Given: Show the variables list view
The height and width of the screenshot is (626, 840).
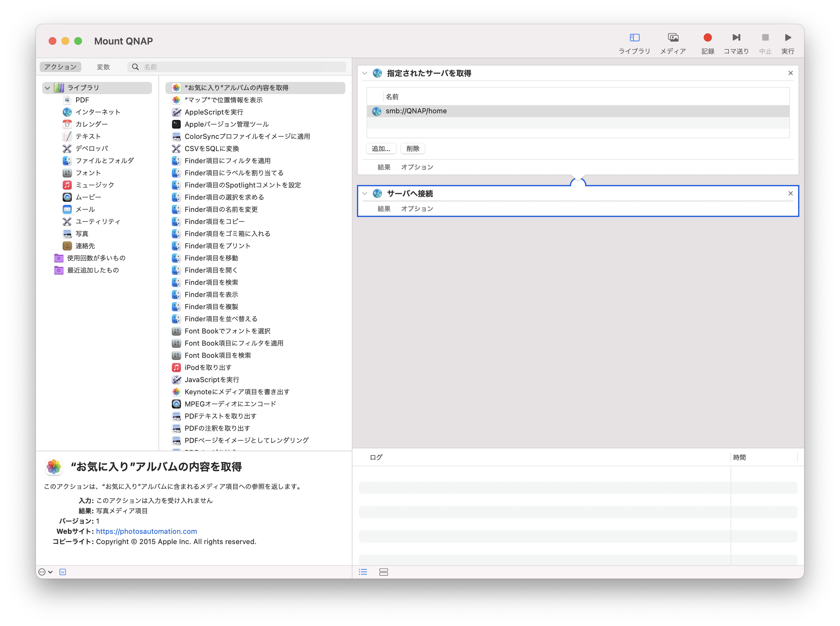Looking at the screenshot, I should [x=383, y=572].
